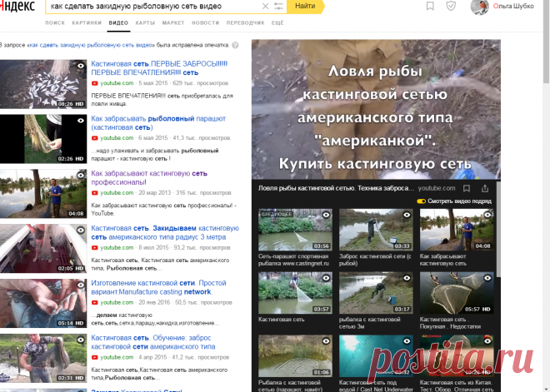This screenshot has width=550, height=392.
Task: Open Закидываем кастинговую сеть радиус 3 метра link
Action: pyautogui.click(x=165, y=232)
